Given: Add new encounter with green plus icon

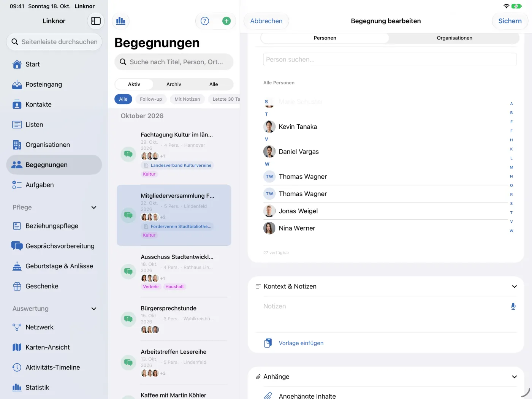Looking at the screenshot, I should tap(226, 21).
